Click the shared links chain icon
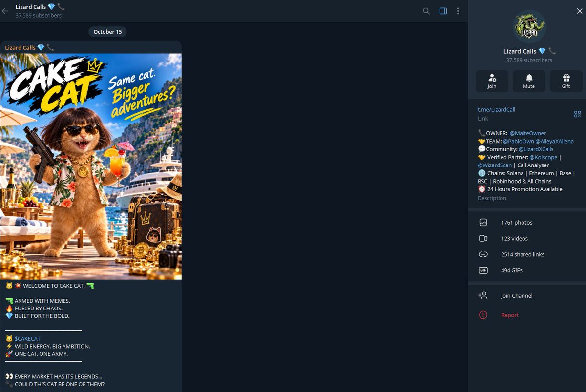The height and width of the screenshot is (392, 586). pyautogui.click(x=483, y=254)
